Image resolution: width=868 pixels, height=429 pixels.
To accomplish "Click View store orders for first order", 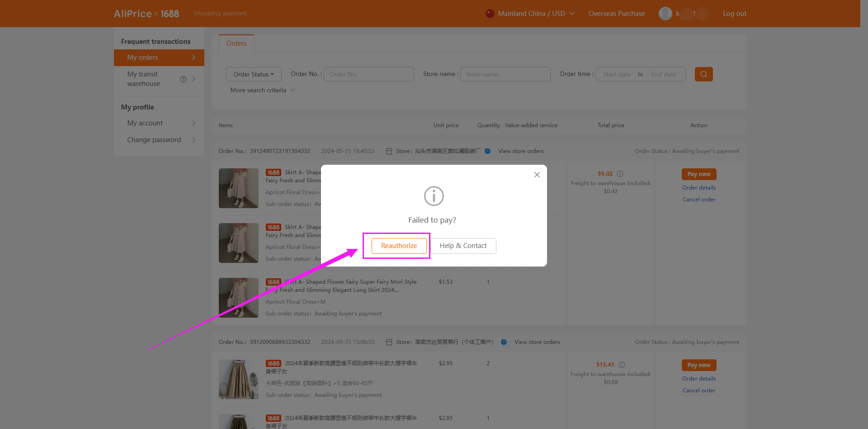I will pyautogui.click(x=521, y=151).
